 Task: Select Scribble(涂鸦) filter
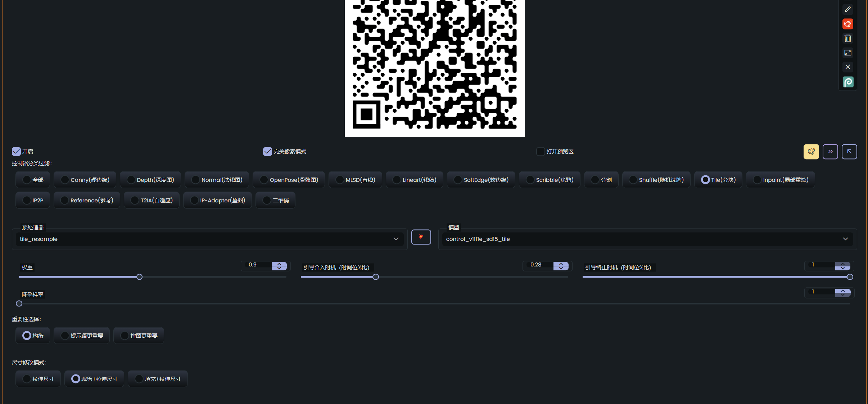(550, 180)
